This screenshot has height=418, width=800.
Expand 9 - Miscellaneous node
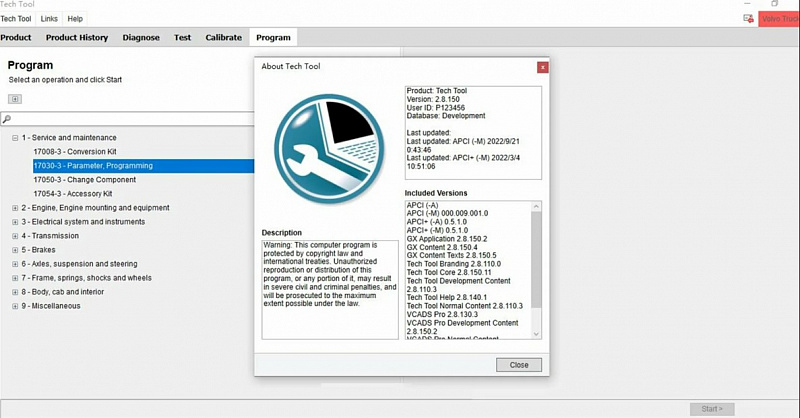coord(15,306)
